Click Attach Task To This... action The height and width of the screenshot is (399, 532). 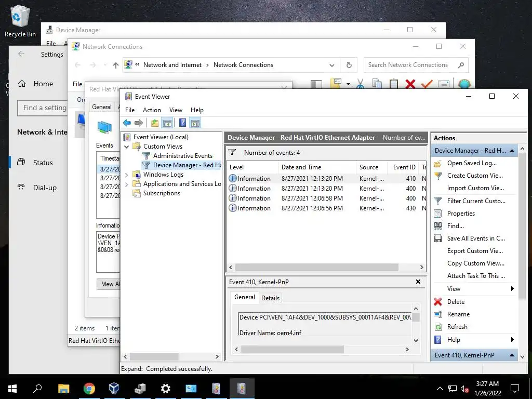click(x=476, y=276)
